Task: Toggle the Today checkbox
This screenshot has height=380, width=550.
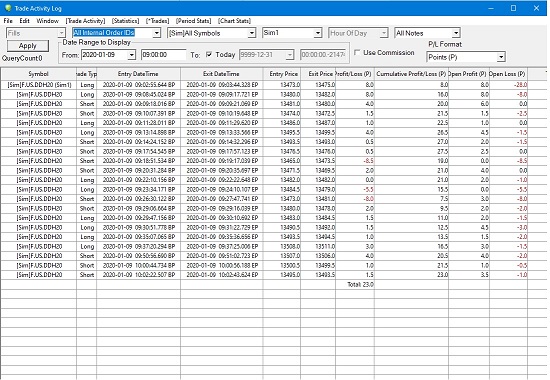Action: 209,54
